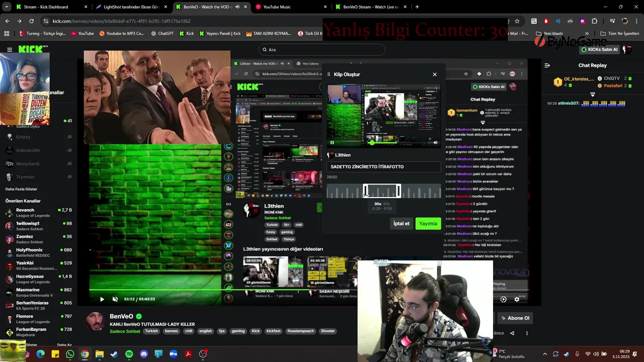Screen dimensions: 644x362
Task: Switch to Stream - Kick Dashboard tab
Action: (x=51, y=7)
